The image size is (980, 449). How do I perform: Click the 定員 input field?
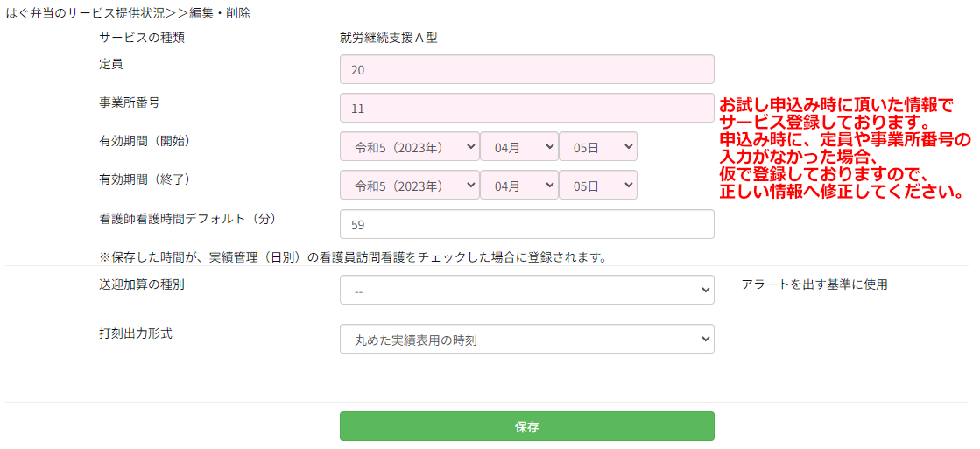pos(526,69)
